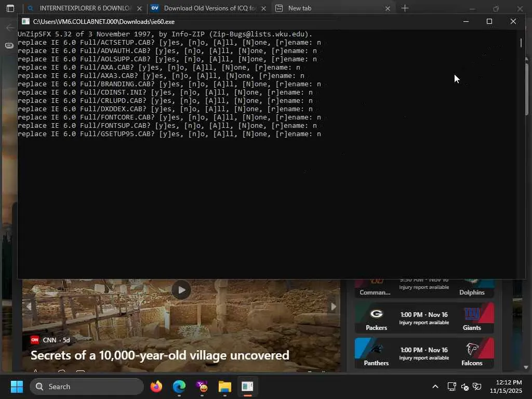The height and width of the screenshot is (399, 532).
Task: Open the Windows Start menu
Action: pos(17,387)
